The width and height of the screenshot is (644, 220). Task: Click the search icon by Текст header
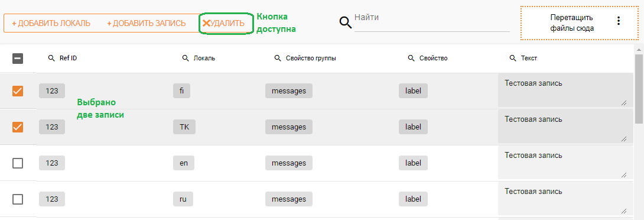pyautogui.click(x=513, y=59)
